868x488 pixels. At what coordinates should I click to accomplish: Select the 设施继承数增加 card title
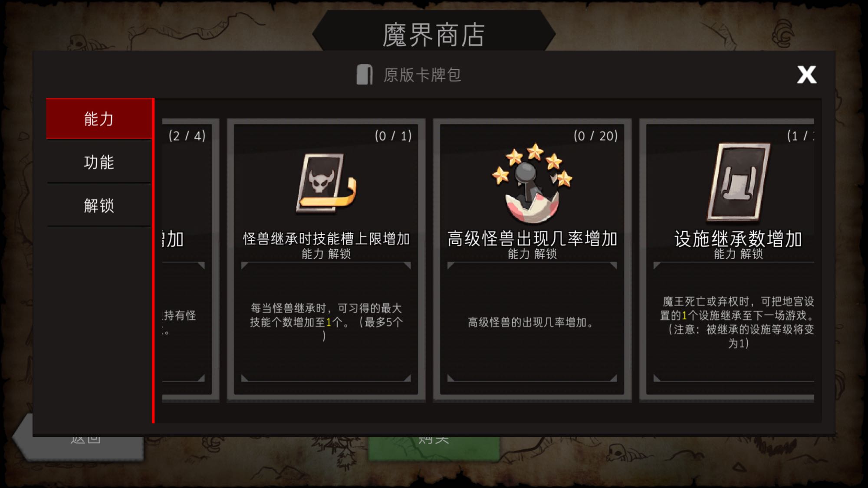738,239
